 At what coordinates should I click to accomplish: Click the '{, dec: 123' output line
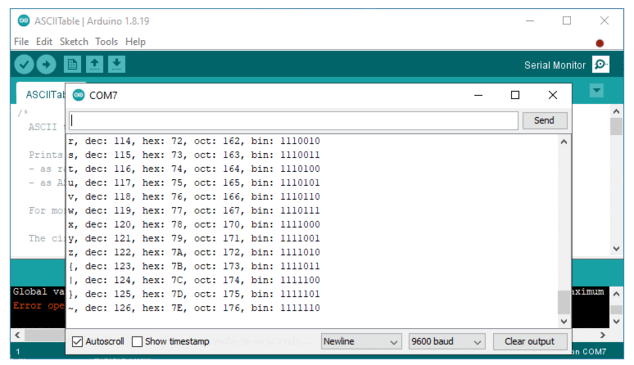(194, 266)
